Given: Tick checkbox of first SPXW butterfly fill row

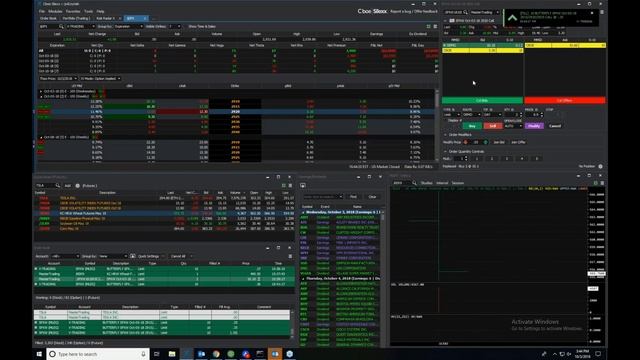Looking at the screenshot, I should click(x=36, y=323).
